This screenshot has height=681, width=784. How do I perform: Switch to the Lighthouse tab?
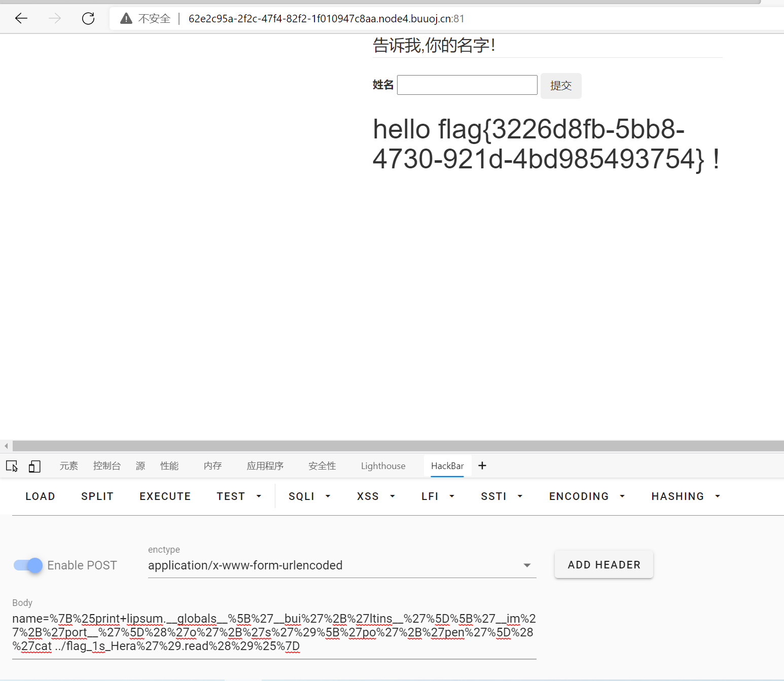(383, 466)
